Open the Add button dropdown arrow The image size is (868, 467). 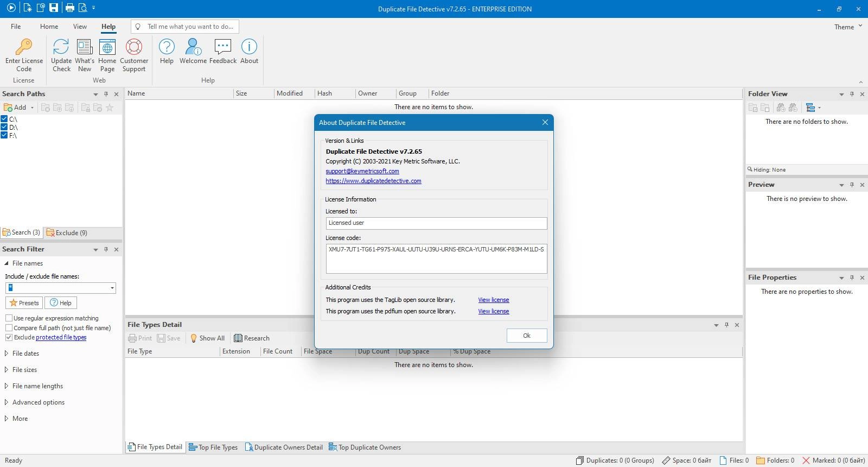pyautogui.click(x=32, y=108)
